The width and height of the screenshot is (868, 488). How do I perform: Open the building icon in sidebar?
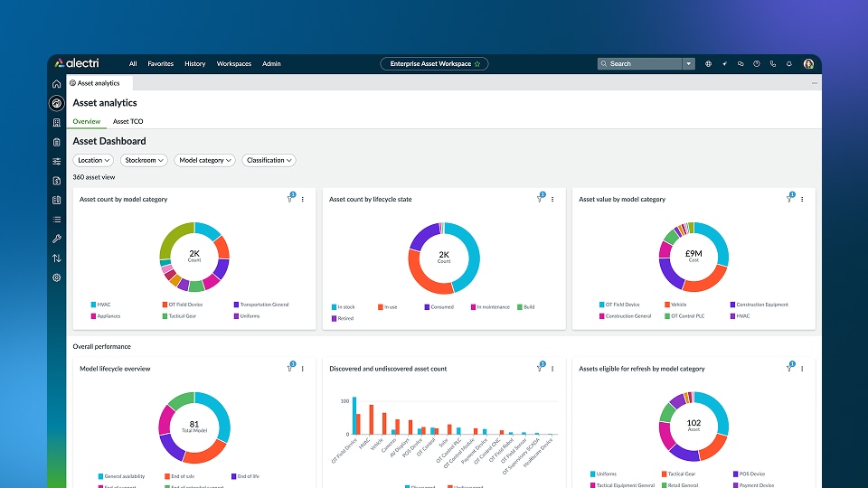56,123
